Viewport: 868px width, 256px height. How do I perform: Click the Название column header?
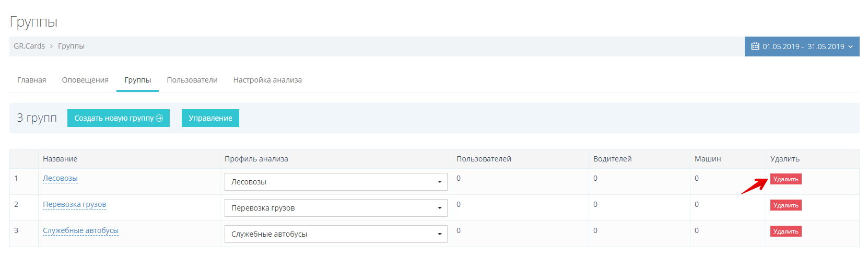pos(60,159)
